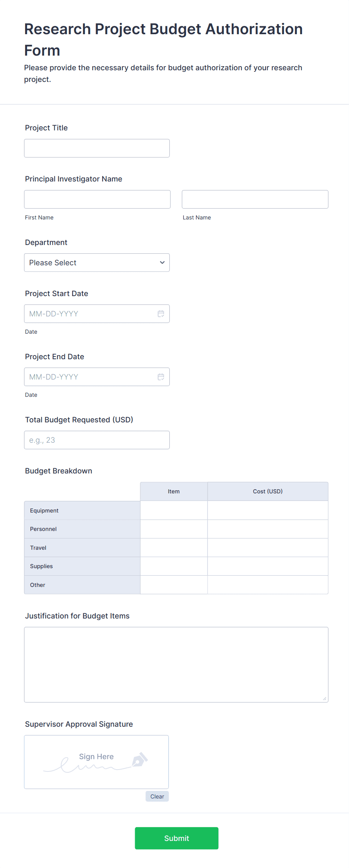The height and width of the screenshot is (868, 349).
Task: Click the Sign Here signature pad
Action: point(96,762)
